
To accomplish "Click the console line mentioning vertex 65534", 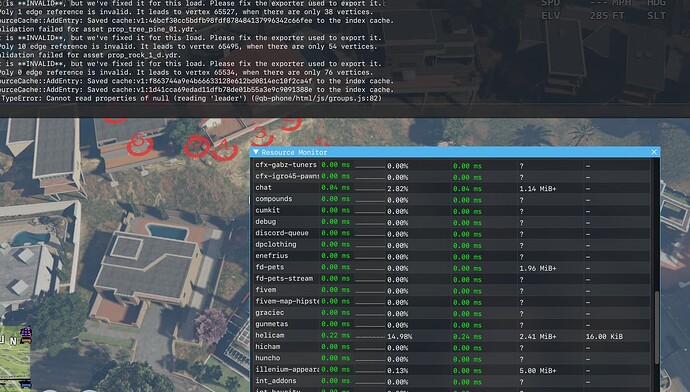I will click(x=187, y=73).
